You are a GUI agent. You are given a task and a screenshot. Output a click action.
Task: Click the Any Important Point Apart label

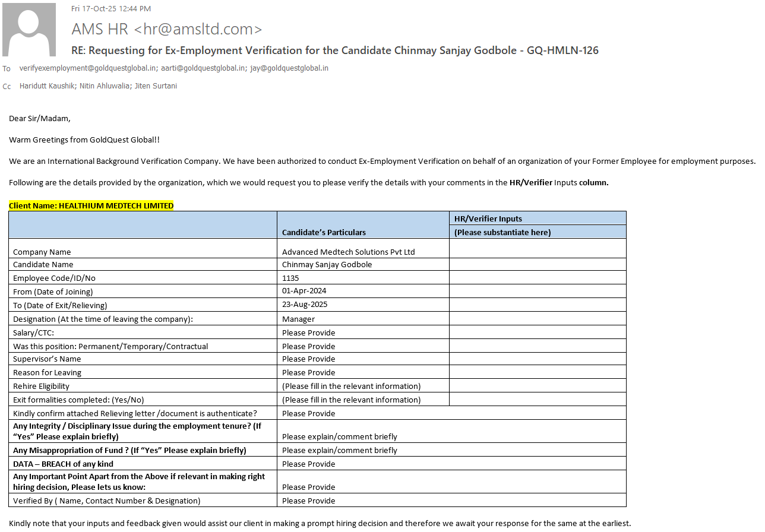pos(139,482)
